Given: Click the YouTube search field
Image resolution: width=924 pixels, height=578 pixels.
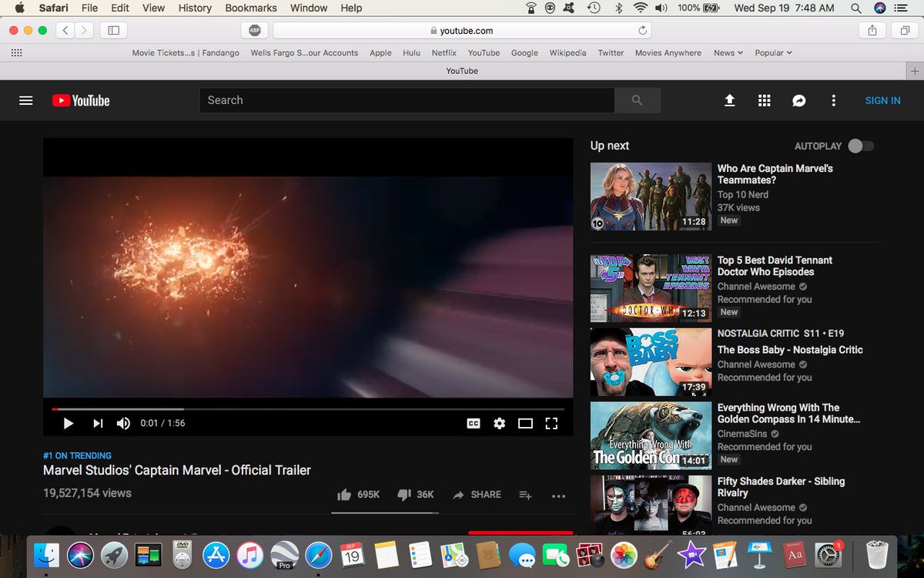Looking at the screenshot, I should point(407,100).
